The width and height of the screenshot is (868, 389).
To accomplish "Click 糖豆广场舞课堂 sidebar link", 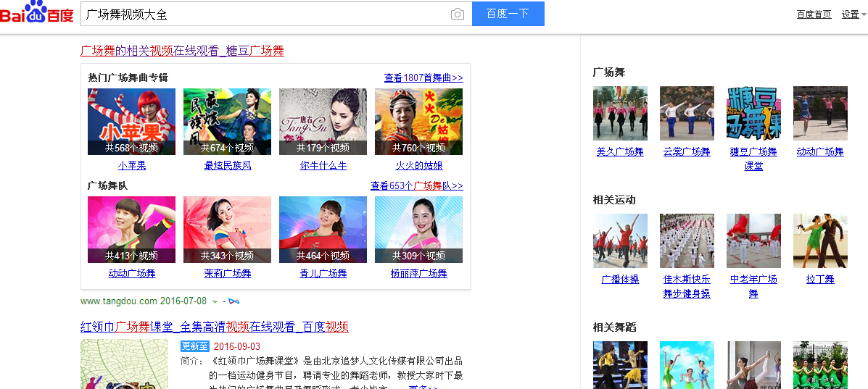I will [x=754, y=159].
